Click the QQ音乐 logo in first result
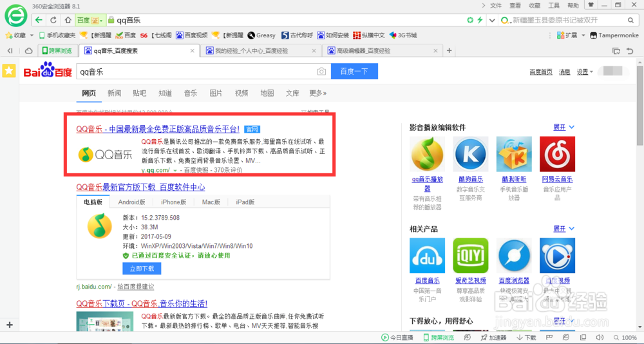644x344 pixels. pos(105,155)
